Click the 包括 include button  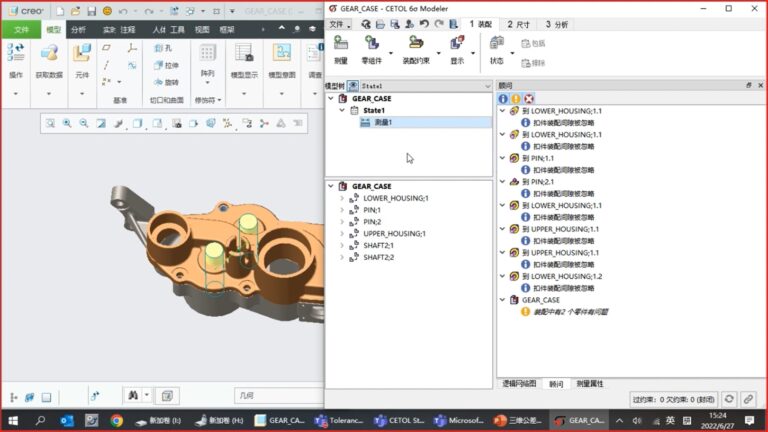click(x=533, y=44)
